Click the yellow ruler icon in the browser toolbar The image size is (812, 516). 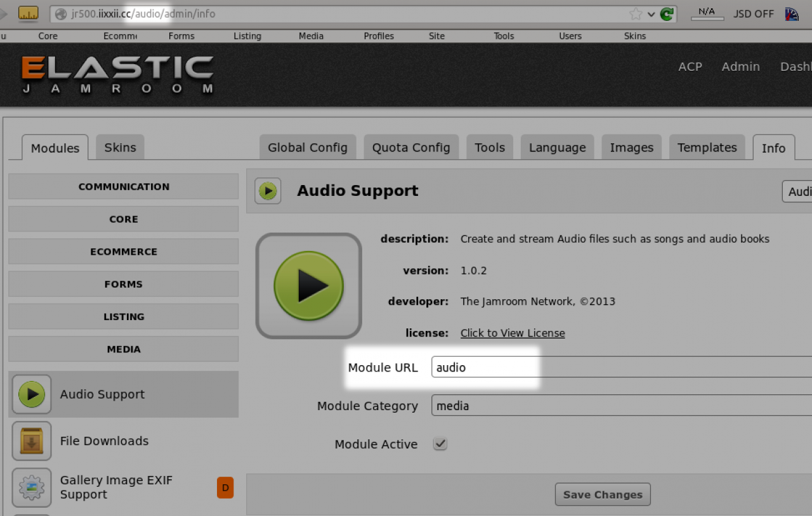pos(28,13)
